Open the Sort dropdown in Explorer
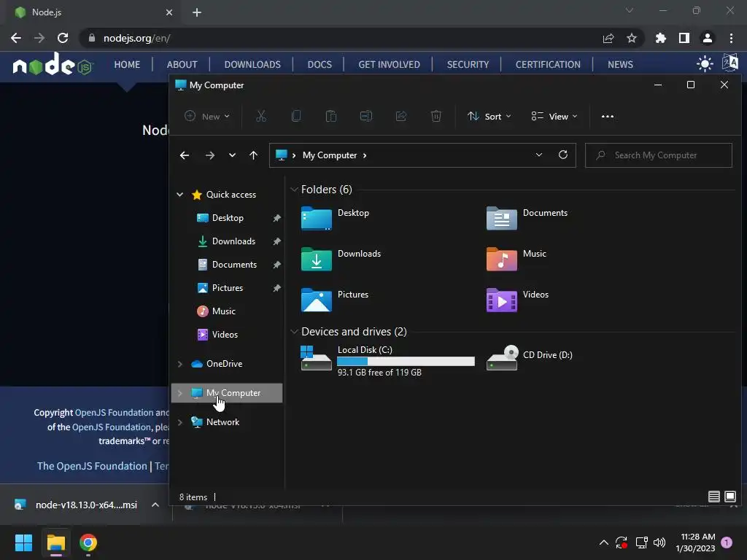 489,116
